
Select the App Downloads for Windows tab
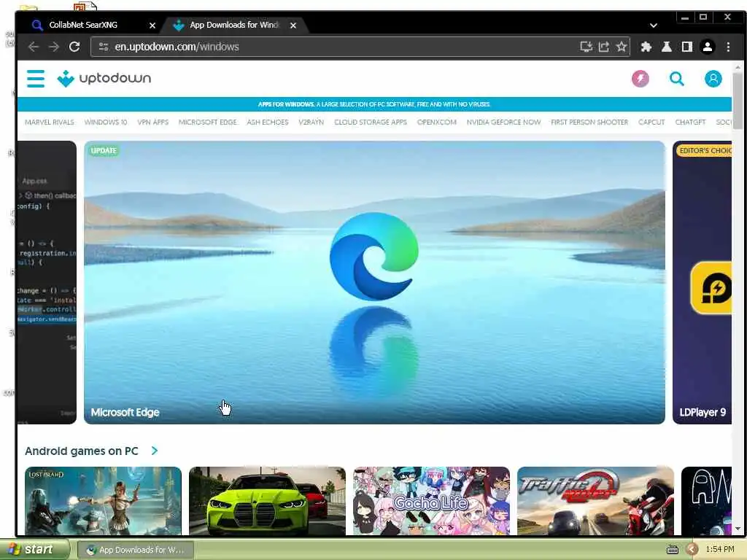point(233,25)
